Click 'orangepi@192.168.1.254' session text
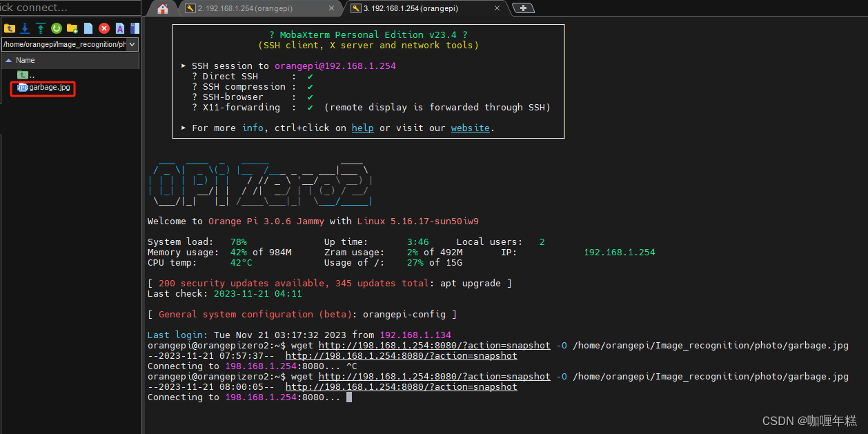Image resolution: width=868 pixels, height=434 pixels. click(x=335, y=66)
